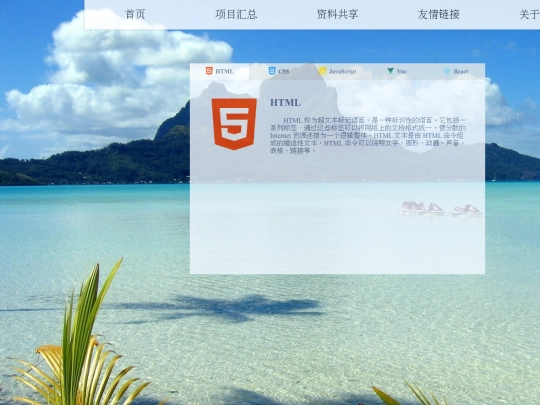Click the CSS3 shield icon in the tab bar
The width and height of the screenshot is (540, 405).
point(272,71)
